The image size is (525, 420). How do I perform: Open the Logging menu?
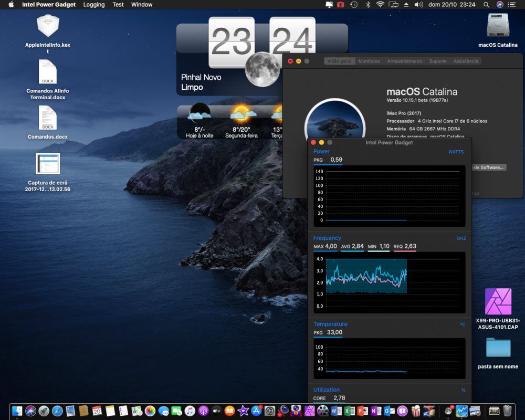(x=94, y=5)
